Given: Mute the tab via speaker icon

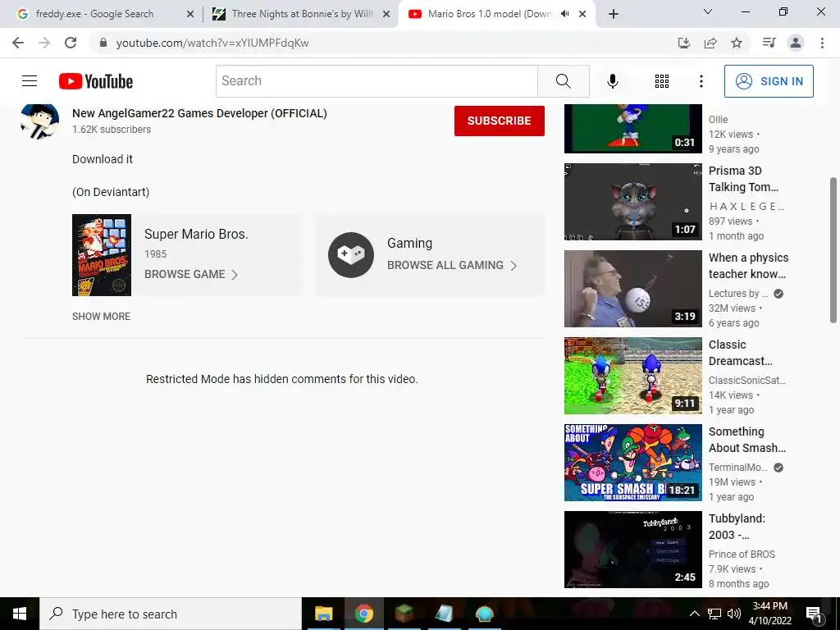Looking at the screenshot, I should click(x=564, y=14).
